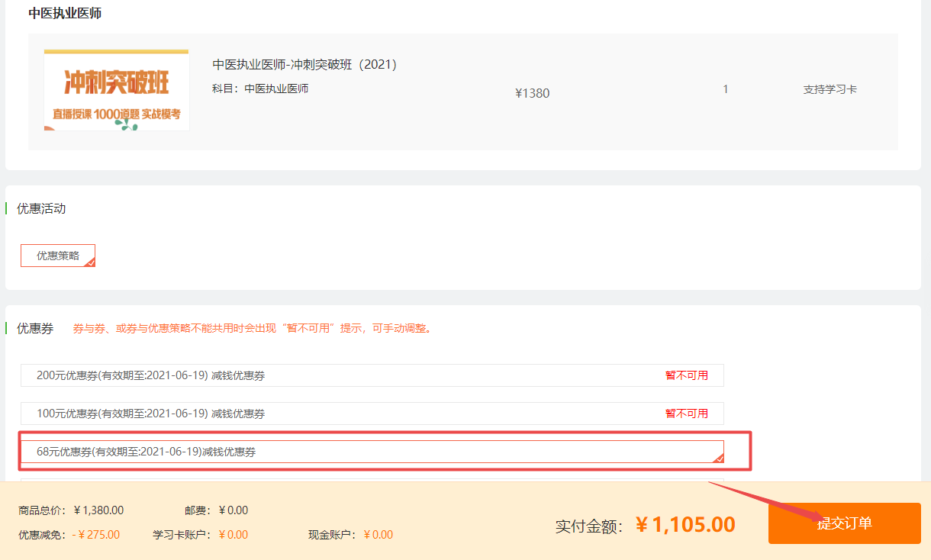Click the 支持学习卡 text
This screenshot has width=931, height=560.
click(830, 89)
